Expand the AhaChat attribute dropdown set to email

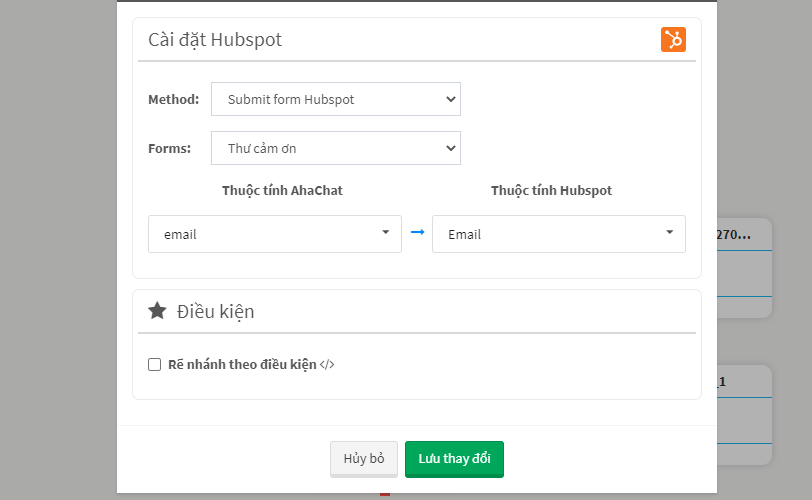tap(275, 234)
